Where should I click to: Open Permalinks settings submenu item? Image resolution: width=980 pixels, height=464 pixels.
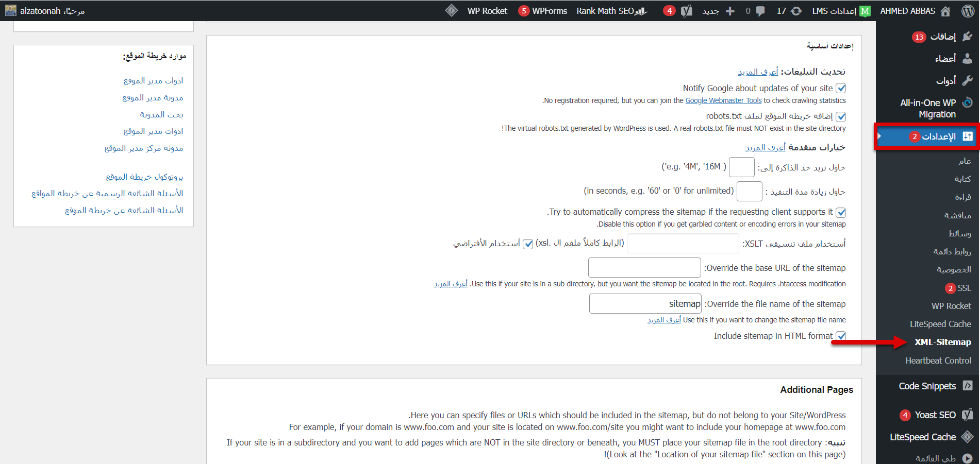[x=952, y=251]
